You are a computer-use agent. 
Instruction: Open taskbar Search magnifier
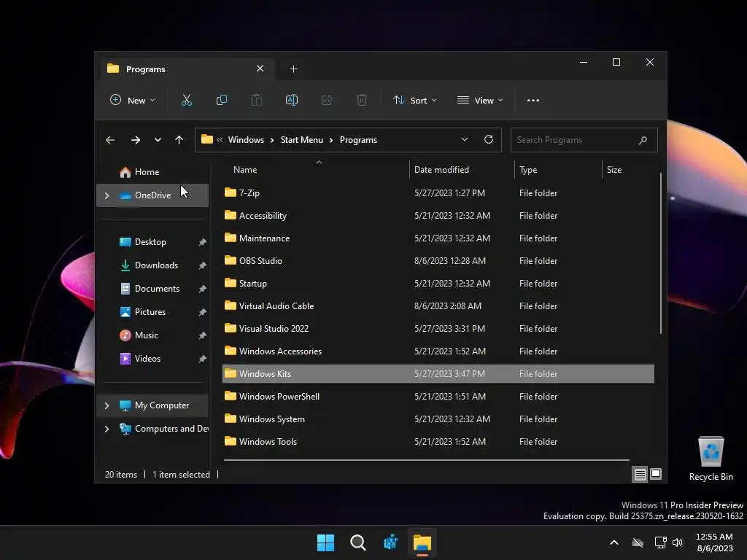pos(357,542)
